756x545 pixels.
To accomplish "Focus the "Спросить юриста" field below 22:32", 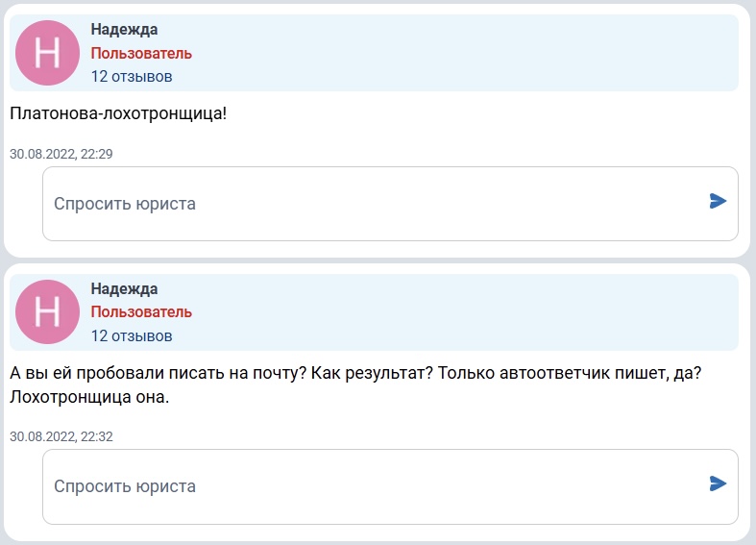I will tap(391, 486).
